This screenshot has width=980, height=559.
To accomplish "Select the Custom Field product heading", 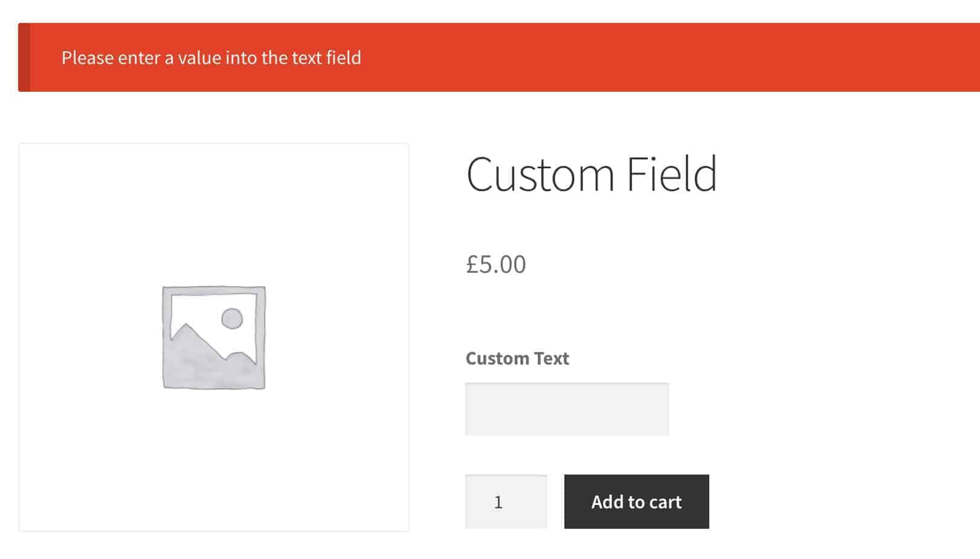I will 592,174.
